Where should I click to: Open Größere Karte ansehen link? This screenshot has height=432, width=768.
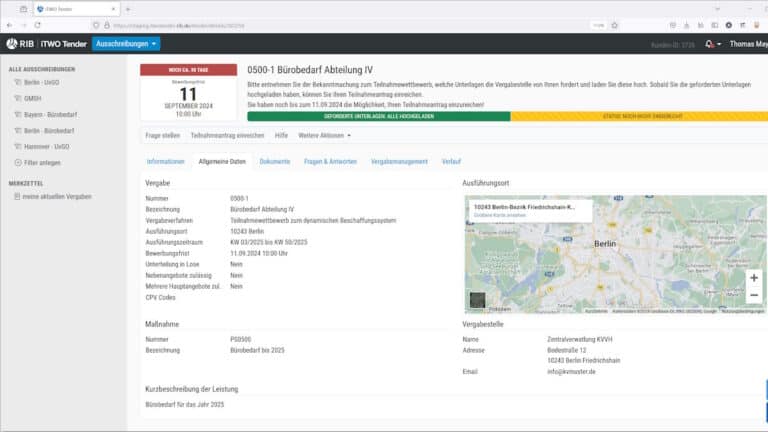499,215
